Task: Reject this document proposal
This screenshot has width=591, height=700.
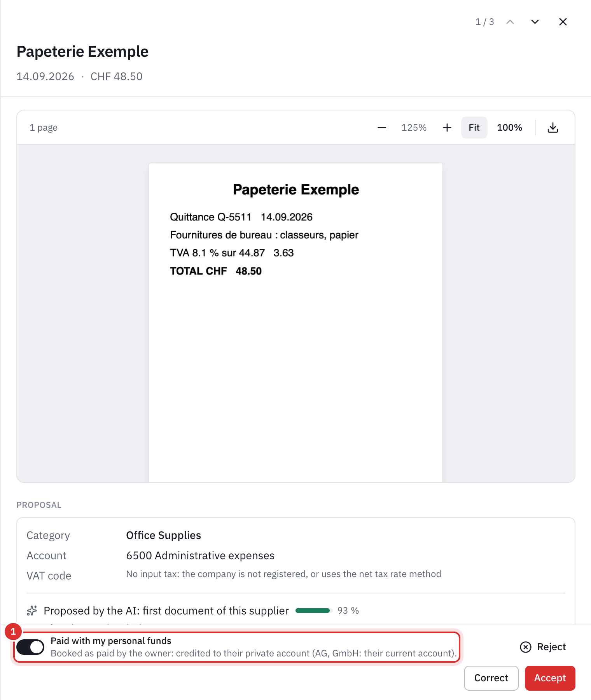Action: coord(543,647)
